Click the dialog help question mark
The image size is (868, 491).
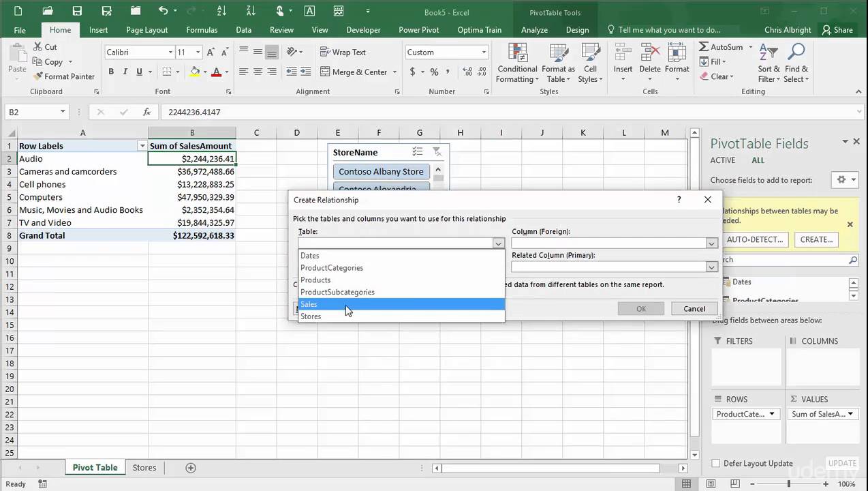pyautogui.click(x=679, y=200)
